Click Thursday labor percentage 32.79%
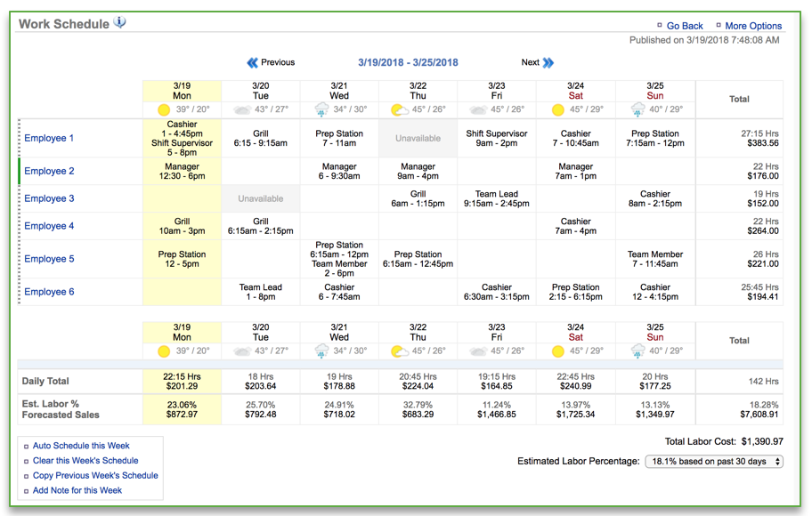 click(x=418, y=405)
